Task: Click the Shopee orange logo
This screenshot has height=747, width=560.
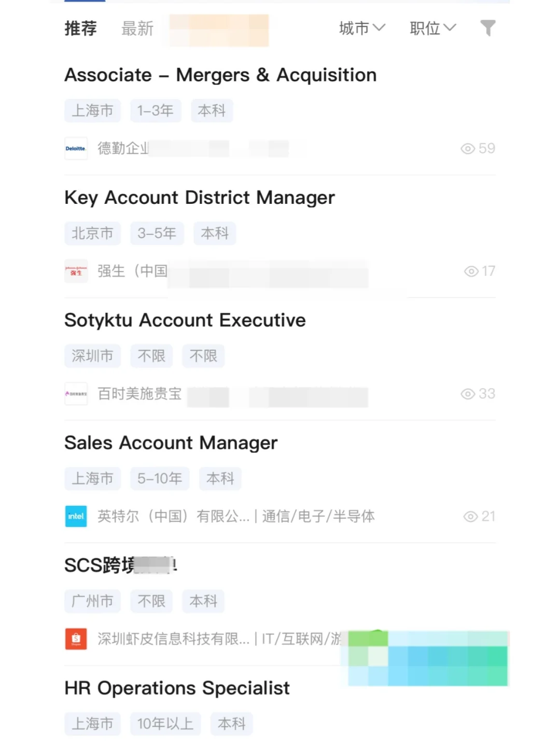Action: point(76,639)
